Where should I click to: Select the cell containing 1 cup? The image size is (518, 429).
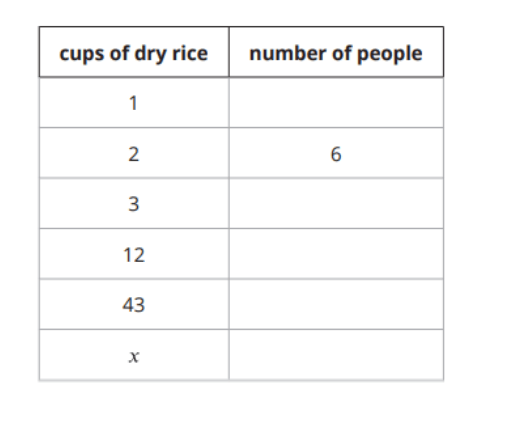click(134, 103)
